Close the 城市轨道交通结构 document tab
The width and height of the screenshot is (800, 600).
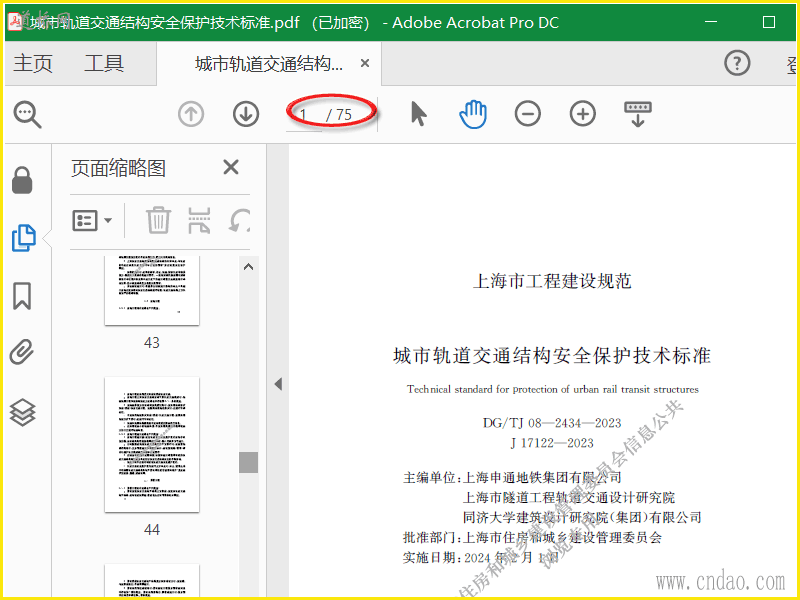coord(365,63)
